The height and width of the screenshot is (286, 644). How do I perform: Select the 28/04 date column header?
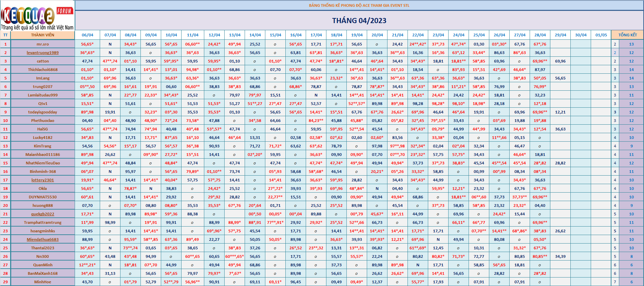tap(540, 35)
